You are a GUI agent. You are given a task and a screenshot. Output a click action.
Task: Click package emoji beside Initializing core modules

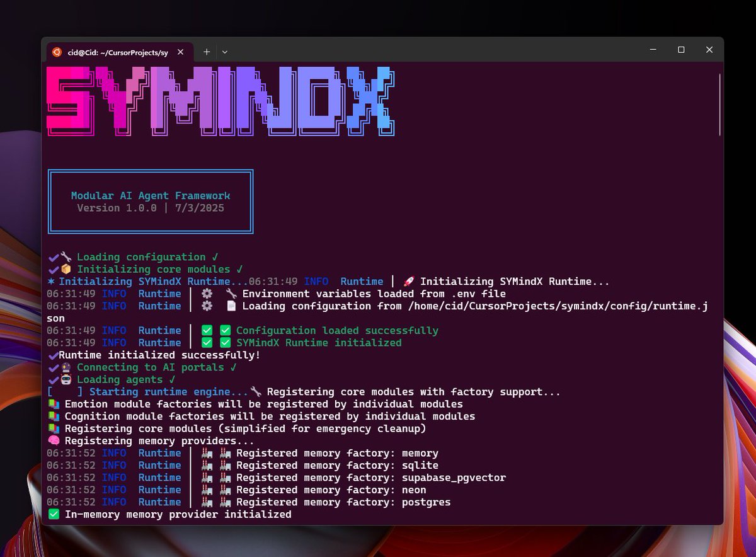pyautogui.click(x=66, y=269)
